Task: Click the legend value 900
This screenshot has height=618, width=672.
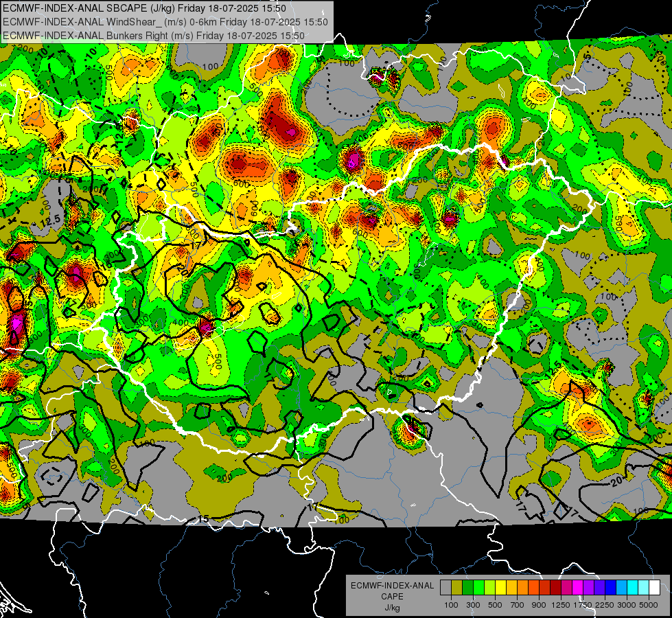Action: point(539,605)
